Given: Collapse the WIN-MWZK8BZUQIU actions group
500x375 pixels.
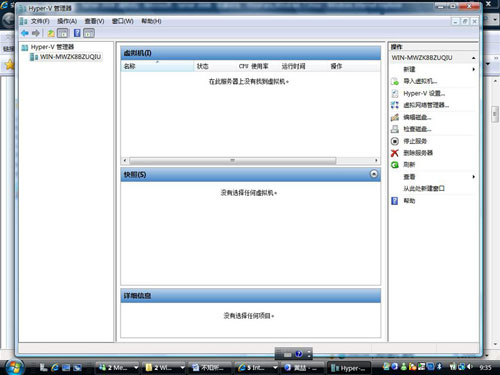Looking at the screenshot, I should point(473,58).
